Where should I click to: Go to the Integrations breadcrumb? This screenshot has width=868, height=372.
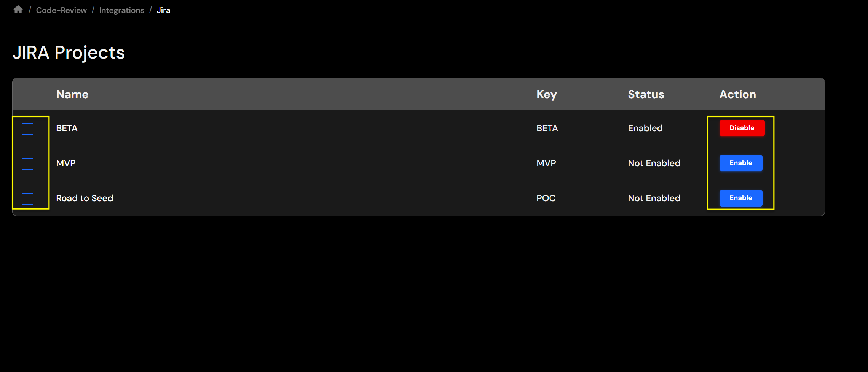(121, 10)
